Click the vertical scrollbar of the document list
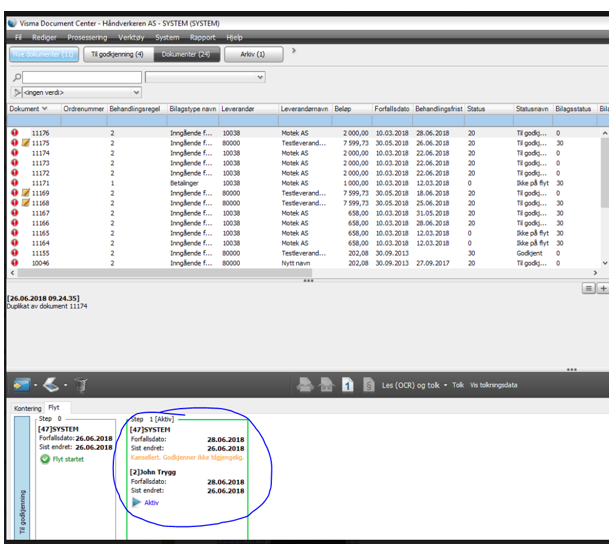Screen dimensions: 614x546 click(x=605, y=172)
